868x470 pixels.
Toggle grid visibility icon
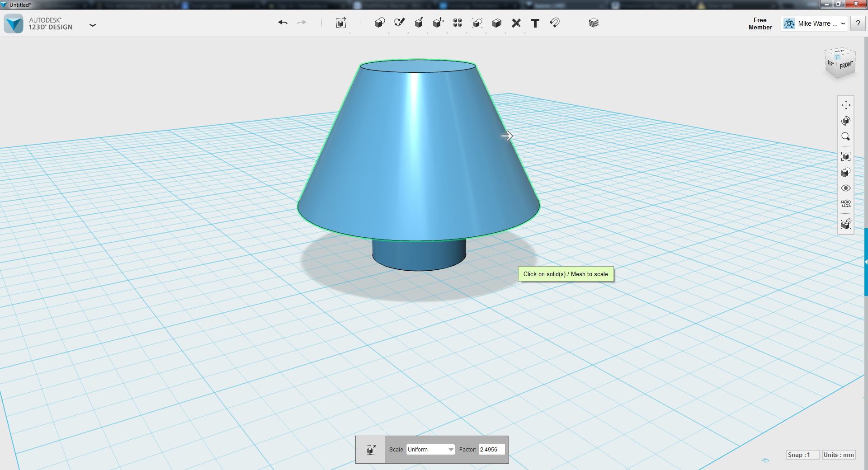pyautogui.click(x=846, y=204)
